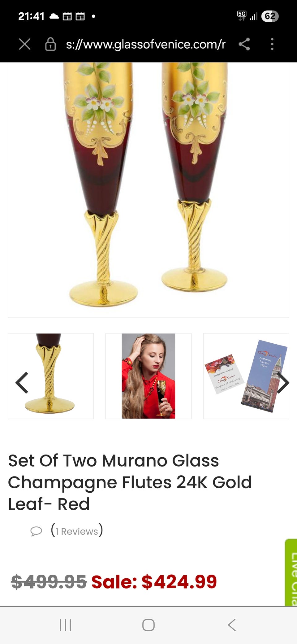Tap the Sale: $424.99 price
The height and width of the screenshot is (644, 297).
(154, 581)
